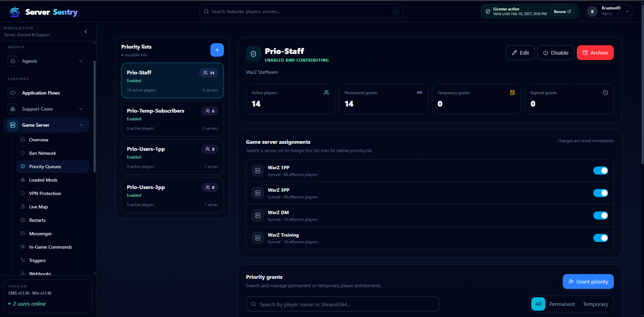Click the WarZ Training server icon

coord(258,238)
